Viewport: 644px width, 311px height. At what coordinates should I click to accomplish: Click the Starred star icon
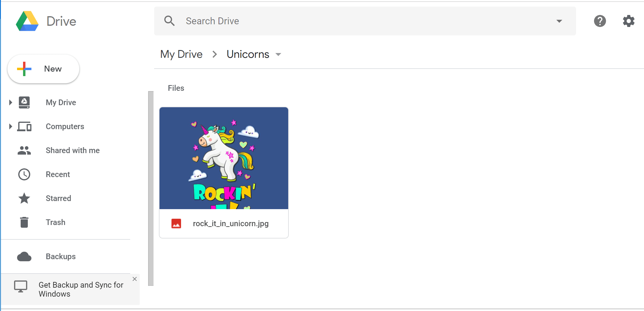click(24, 198)
